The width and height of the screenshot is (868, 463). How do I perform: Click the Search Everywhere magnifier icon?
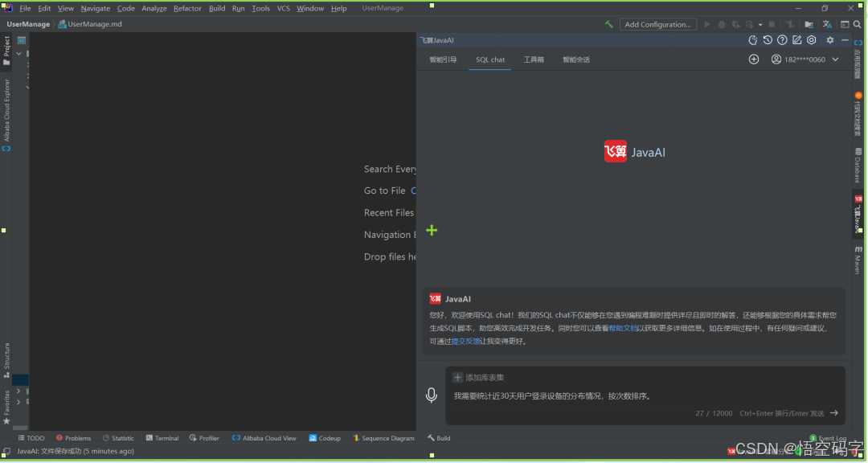coord(857,24)
